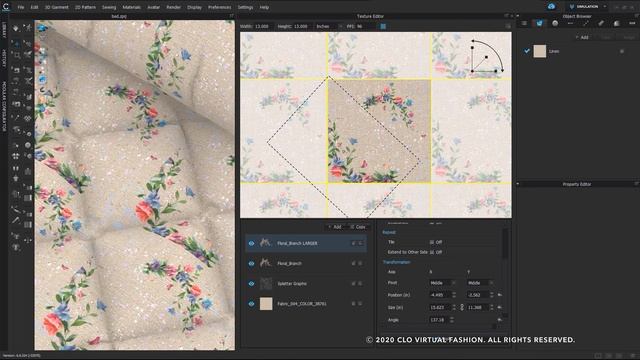Reset the Position values arrow icon
Screen dimensions: 640x360
[x=500, y=295]
